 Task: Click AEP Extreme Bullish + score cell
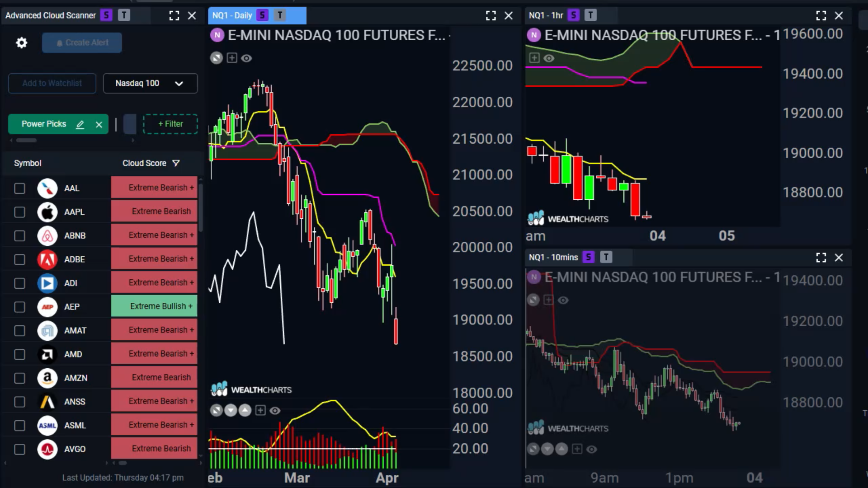tap(154, 306)
